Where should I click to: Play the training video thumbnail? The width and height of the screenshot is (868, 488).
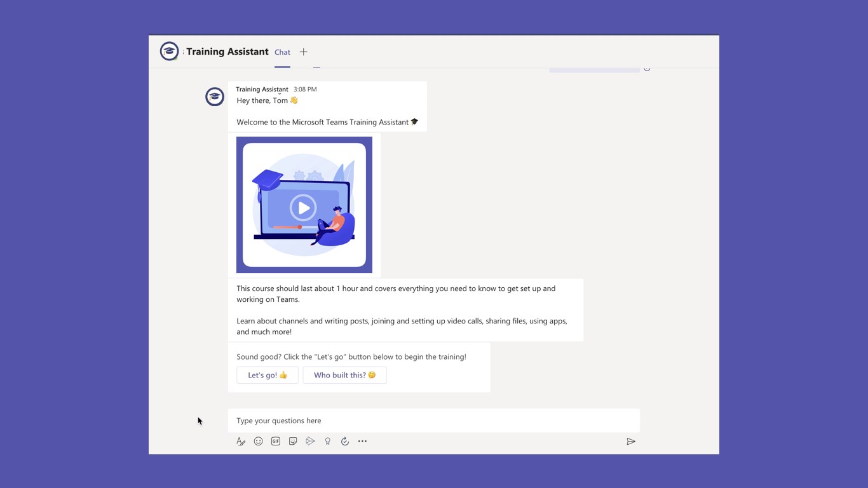tap(303, 207)
